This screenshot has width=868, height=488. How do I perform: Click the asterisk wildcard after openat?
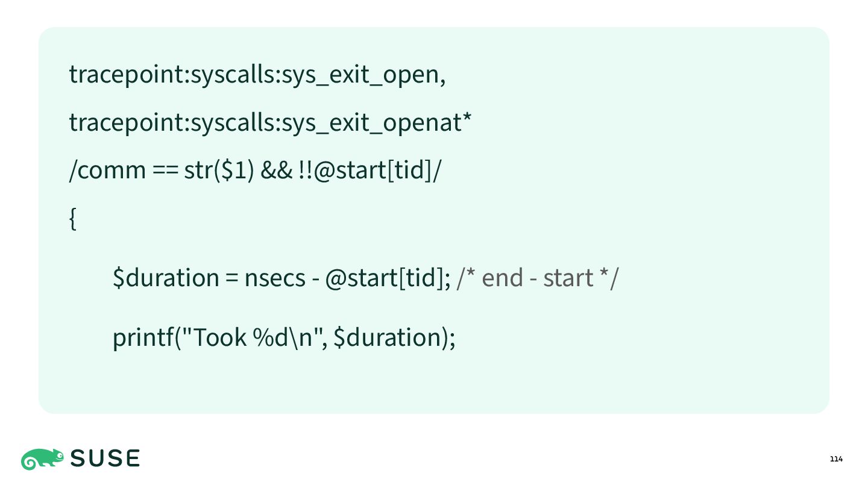coord(467,117)
